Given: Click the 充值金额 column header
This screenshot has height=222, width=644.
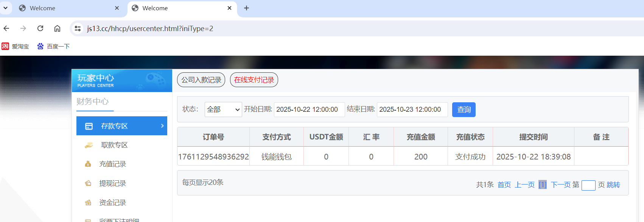Looking at the screenshot, I should (421, 137).
